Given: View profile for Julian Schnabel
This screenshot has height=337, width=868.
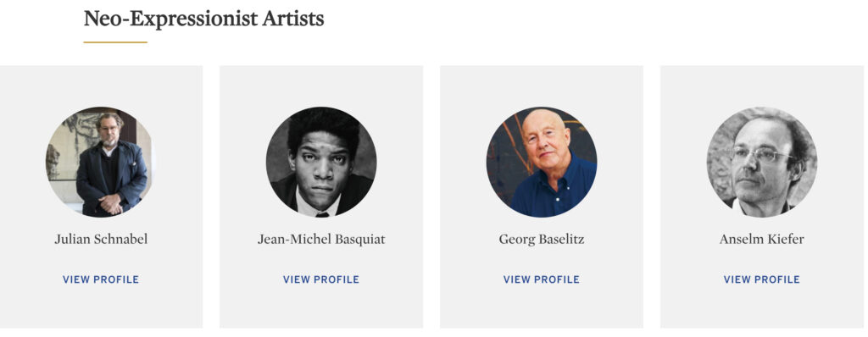Looking at the screenshot, I should point(101,279).
